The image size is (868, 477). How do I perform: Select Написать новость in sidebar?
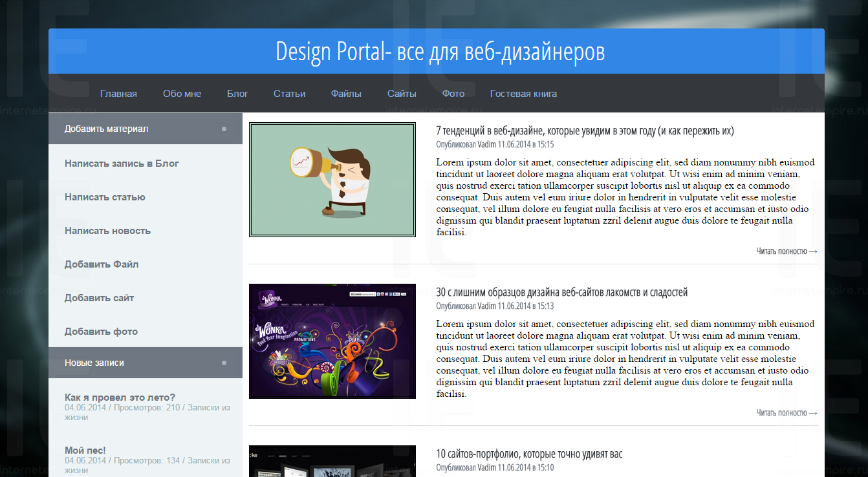pos(107,231)
